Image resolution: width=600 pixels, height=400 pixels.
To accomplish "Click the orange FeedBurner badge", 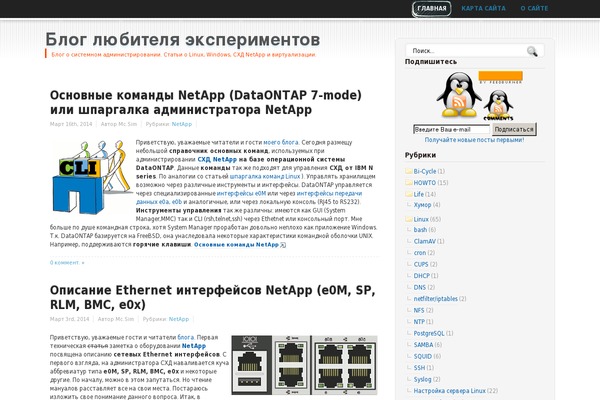I will click(501, 77).
